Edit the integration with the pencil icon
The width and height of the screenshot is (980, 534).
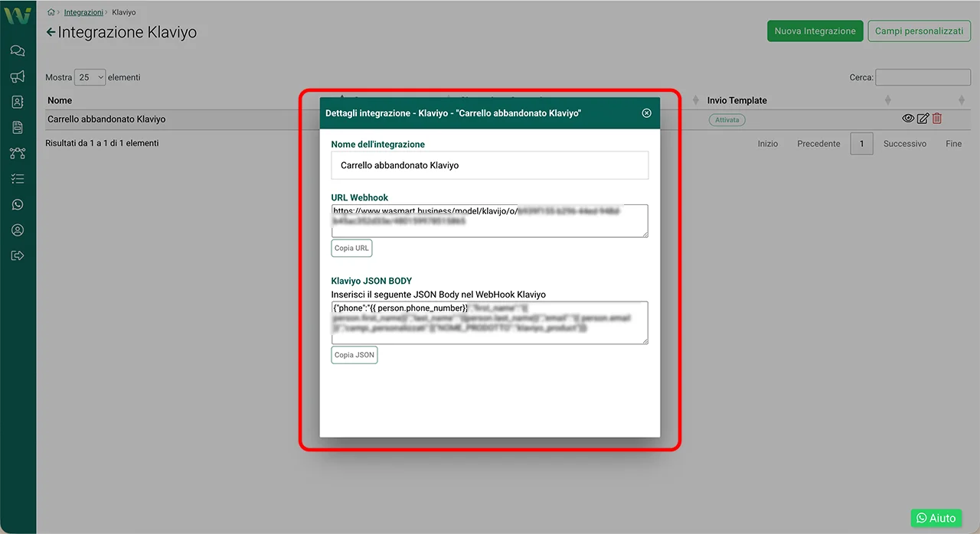coord(923,119)
